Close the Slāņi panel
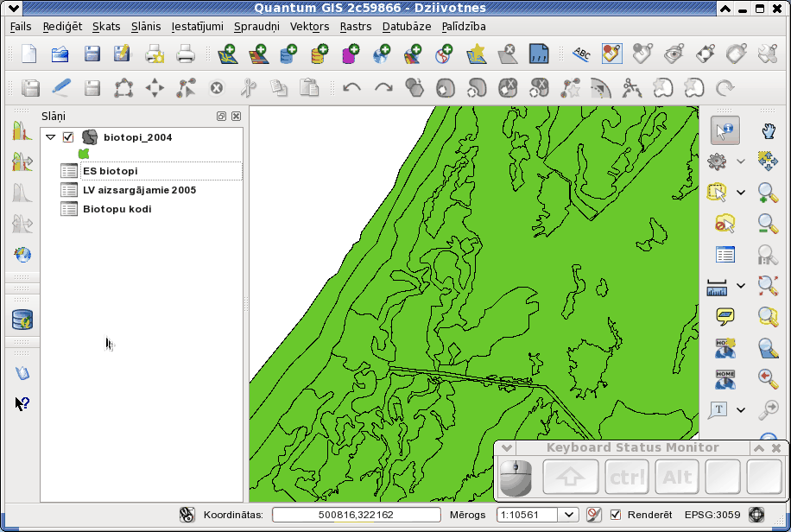Viewport: 791px width, 532px height. 236,116
